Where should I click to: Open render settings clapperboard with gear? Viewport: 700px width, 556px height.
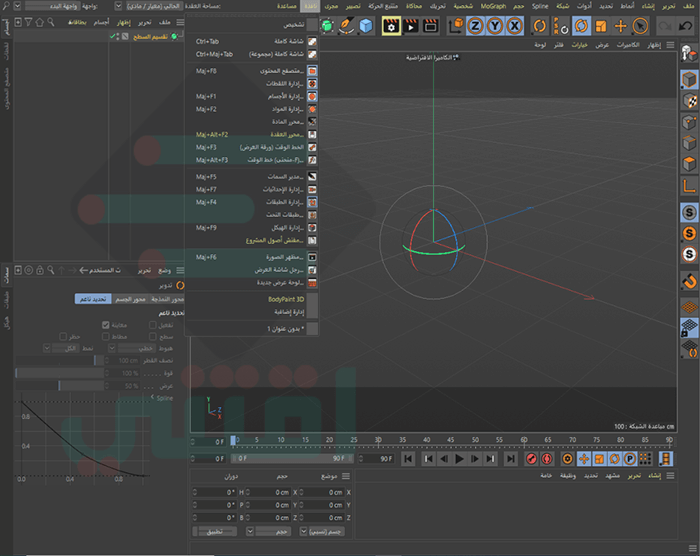(391, 26)
